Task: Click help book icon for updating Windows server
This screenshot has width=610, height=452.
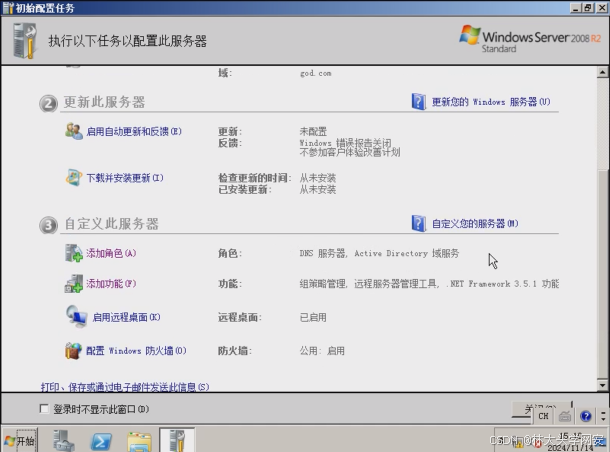Action: 419,102
